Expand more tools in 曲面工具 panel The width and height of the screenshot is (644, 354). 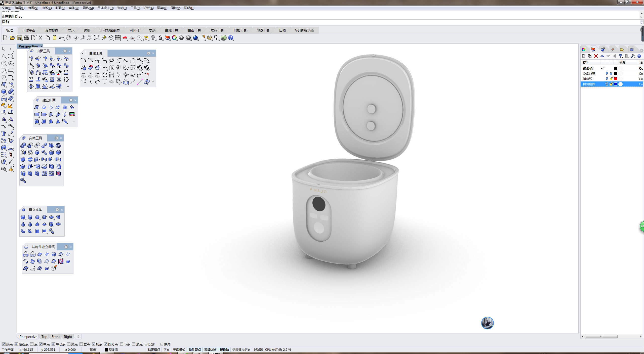67,86
